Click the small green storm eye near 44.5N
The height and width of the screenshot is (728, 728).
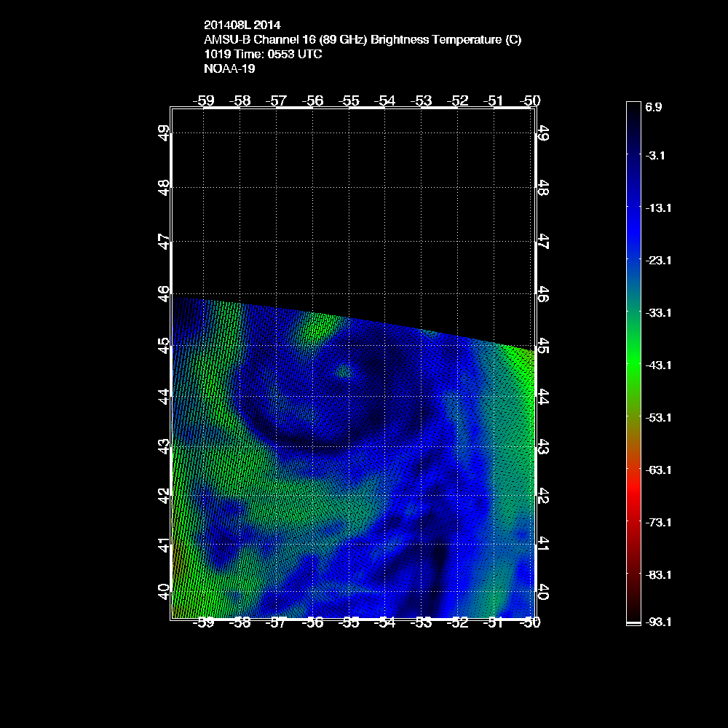tap(343, 371)
